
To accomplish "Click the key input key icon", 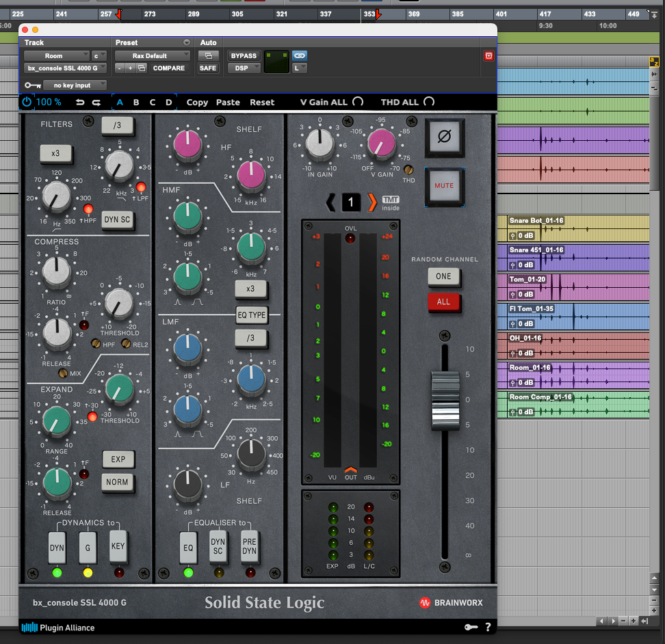I will click(x=33, y=85).
